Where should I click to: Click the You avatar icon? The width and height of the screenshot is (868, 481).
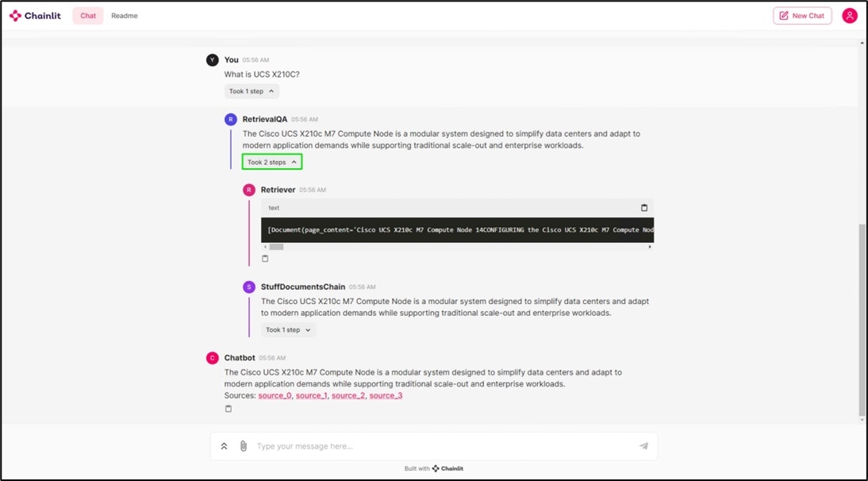[213, 60]
